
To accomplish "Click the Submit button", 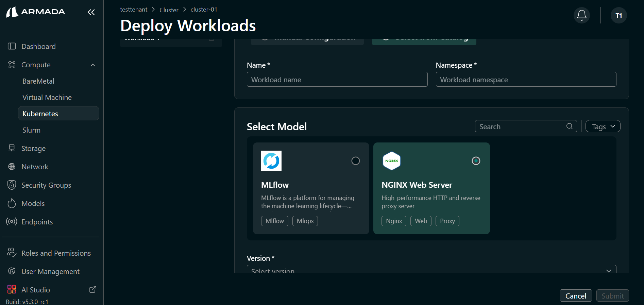I will point(612,296).
